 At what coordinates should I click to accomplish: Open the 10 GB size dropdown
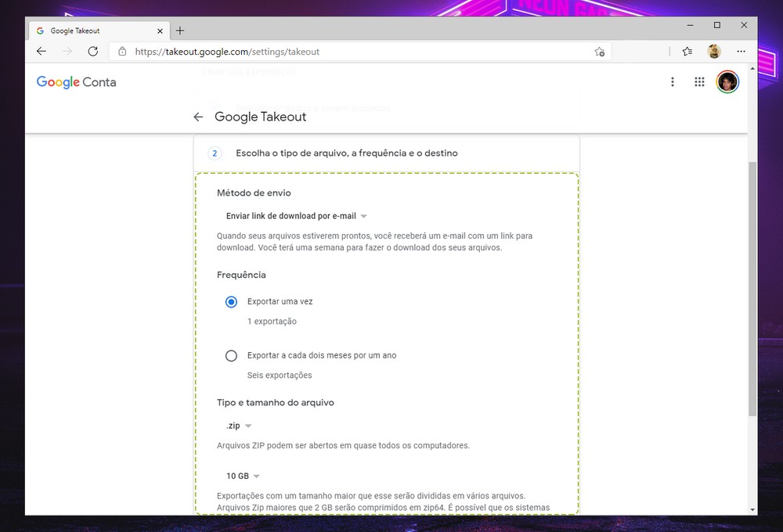click(243, 476)
